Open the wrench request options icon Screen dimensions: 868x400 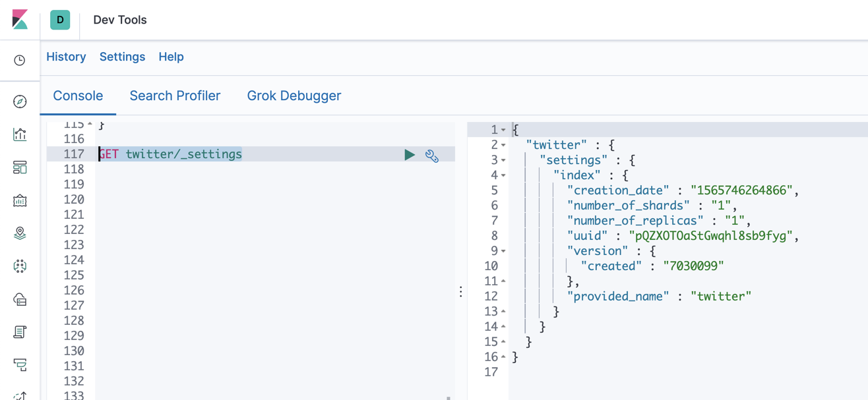(433, 155)
